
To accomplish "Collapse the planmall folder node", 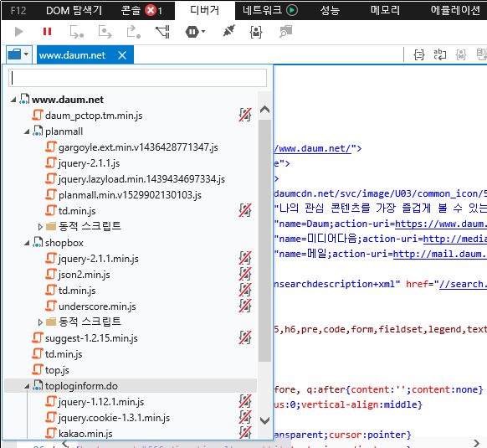I will (x=27, y=131).
